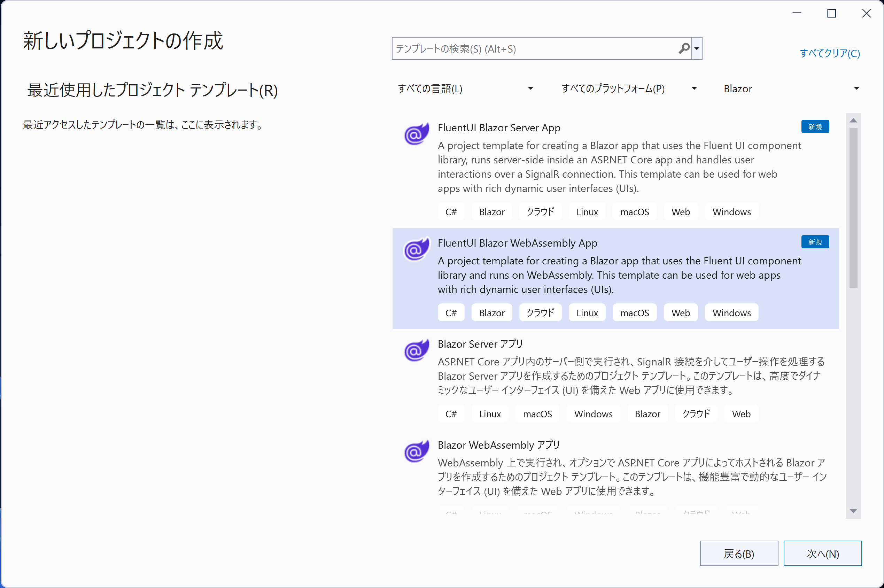Click the FluentUI Blazor Server App icon
Screen dimensions: 884x588
(x=416, y=133)
